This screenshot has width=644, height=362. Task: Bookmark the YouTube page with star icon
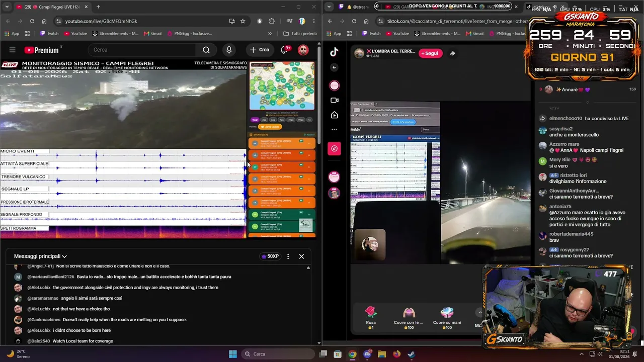tap(243, 21)
